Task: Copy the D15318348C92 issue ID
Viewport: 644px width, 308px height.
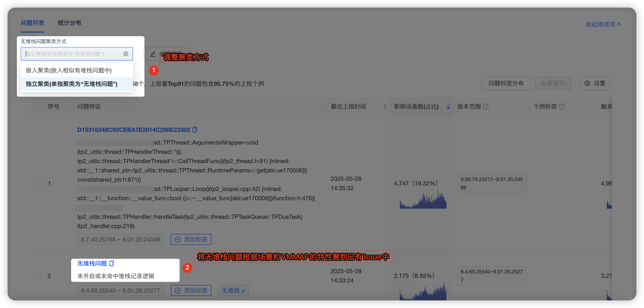Action: (195, 130)
